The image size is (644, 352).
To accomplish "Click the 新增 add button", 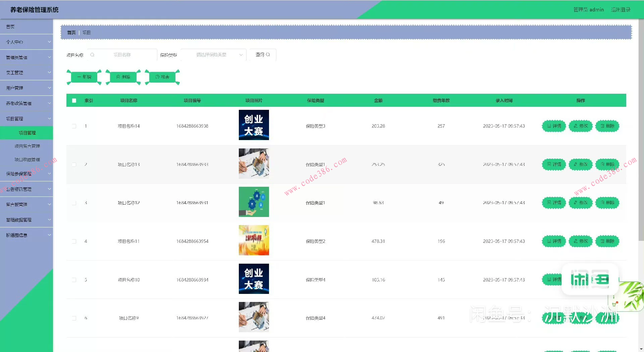I will (x=84, y=77).
